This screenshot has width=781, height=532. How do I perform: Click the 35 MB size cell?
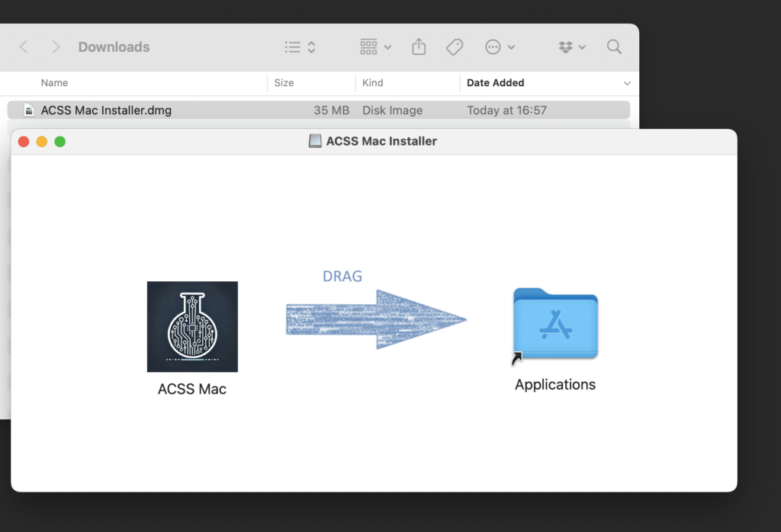coord(331,110)
